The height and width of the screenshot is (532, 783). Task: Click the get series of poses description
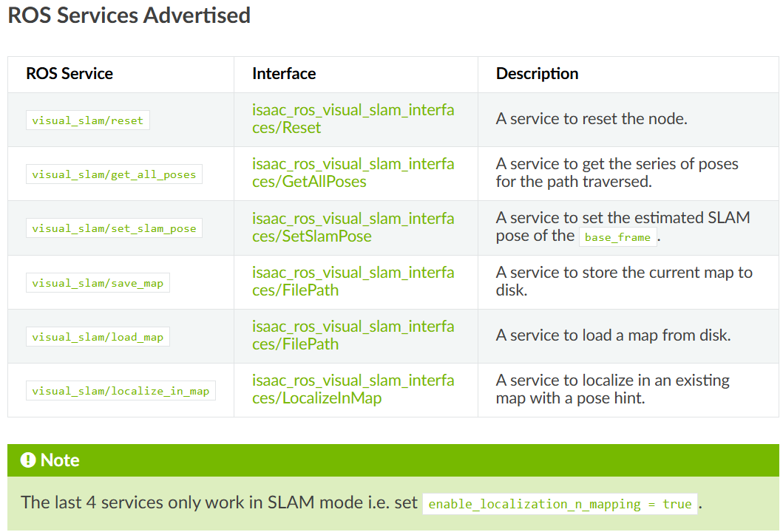click(x=617, y=173)
